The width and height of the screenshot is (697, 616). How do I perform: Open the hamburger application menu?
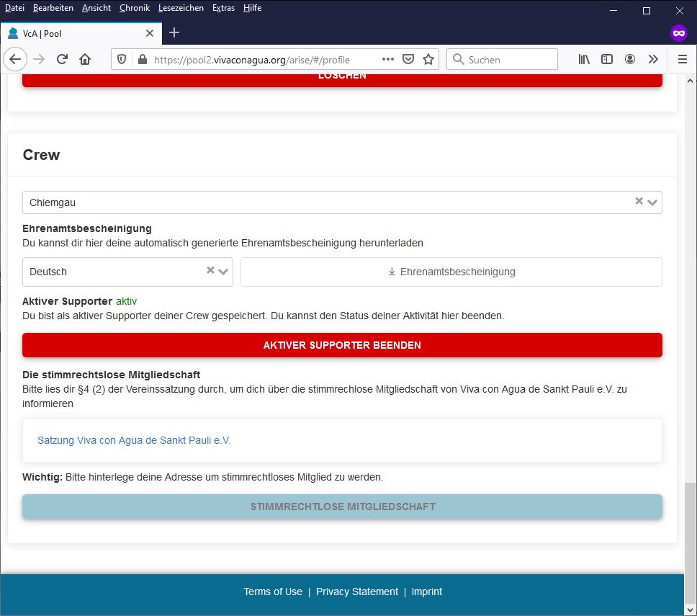(x=682, y=59)
